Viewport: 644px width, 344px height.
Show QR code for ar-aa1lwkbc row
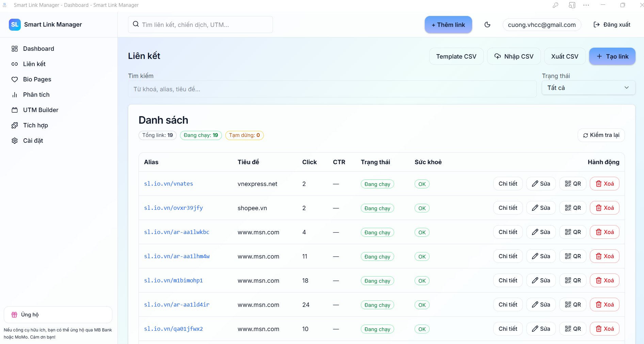click(x=573, y=232)
